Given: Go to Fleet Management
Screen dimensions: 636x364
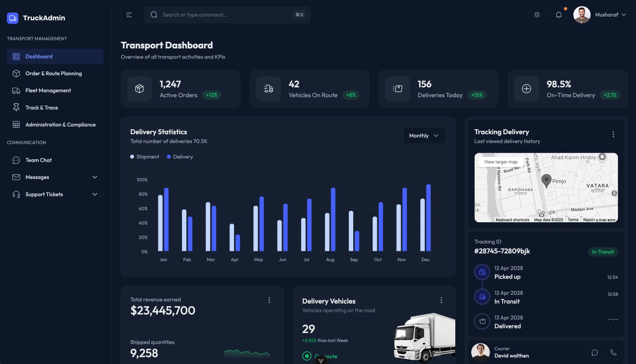Looking at the screenshot, I should 48,91.
